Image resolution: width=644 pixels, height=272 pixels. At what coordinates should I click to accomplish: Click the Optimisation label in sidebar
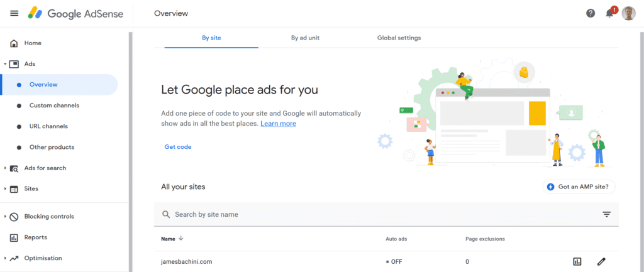43,258
